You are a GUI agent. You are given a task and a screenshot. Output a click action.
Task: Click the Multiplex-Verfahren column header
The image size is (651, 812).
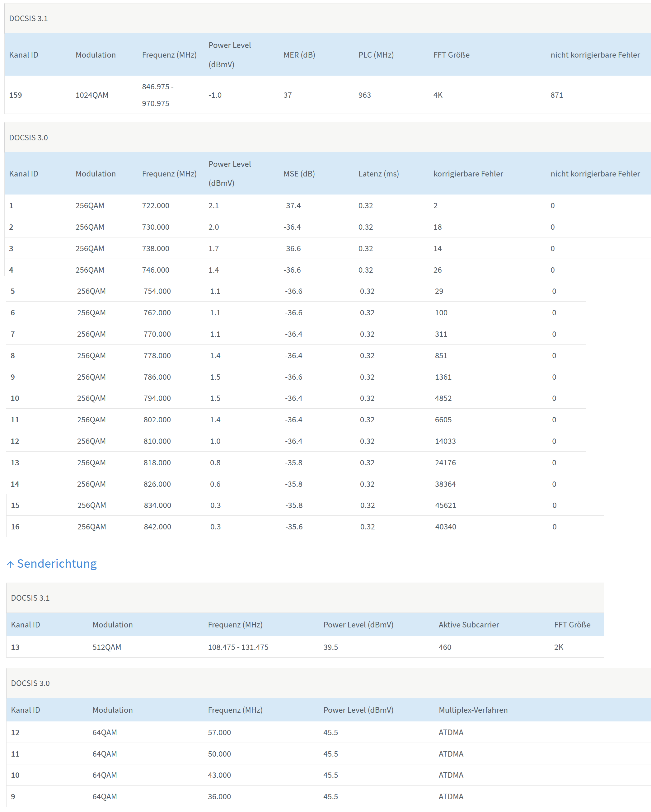tap(473, 710)
